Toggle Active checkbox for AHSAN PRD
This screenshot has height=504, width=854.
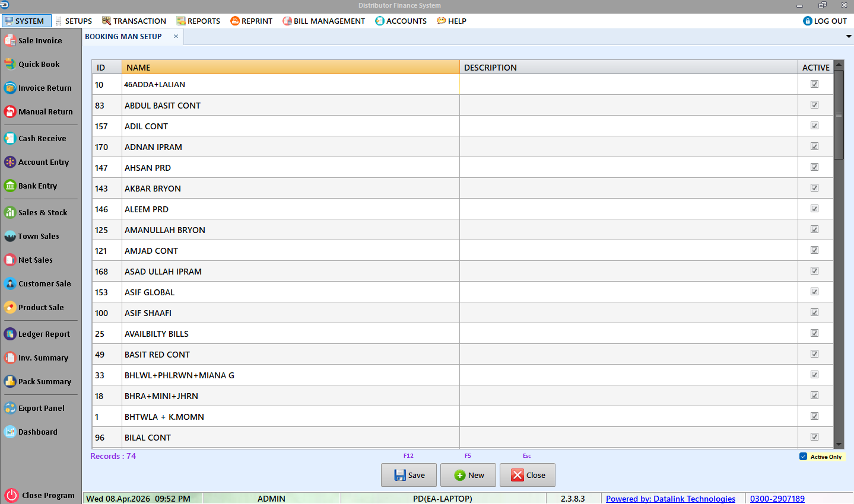coord(814,167)
